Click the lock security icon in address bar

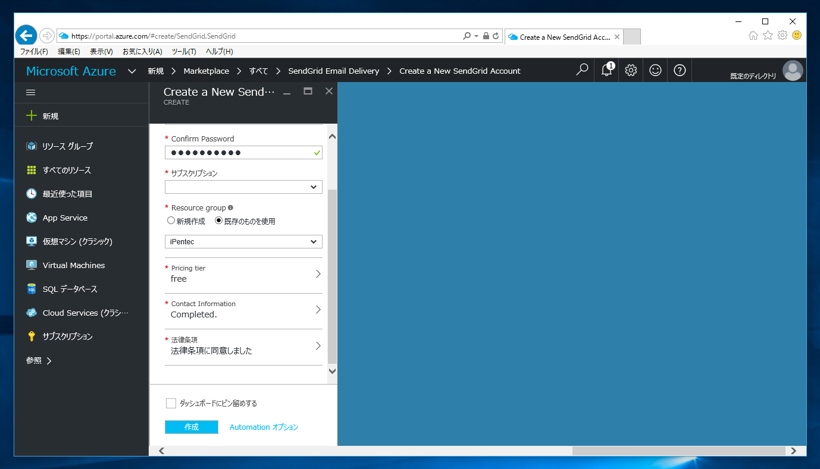tap(486, 36)
